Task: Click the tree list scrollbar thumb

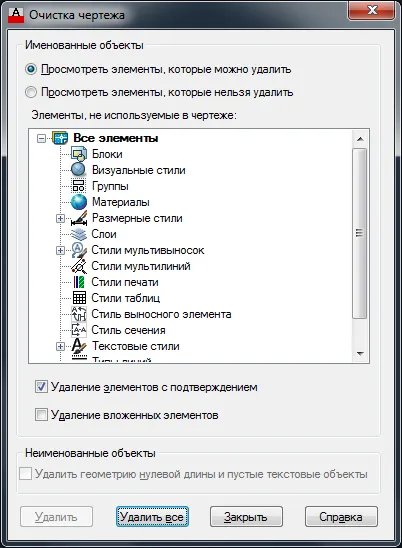Action: (x=360, y=233)
